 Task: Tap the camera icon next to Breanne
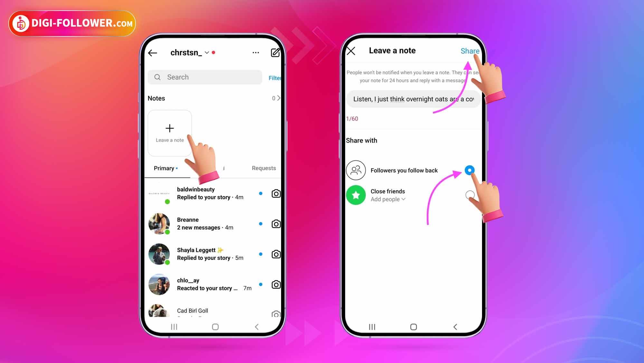[x=276, y=224]
